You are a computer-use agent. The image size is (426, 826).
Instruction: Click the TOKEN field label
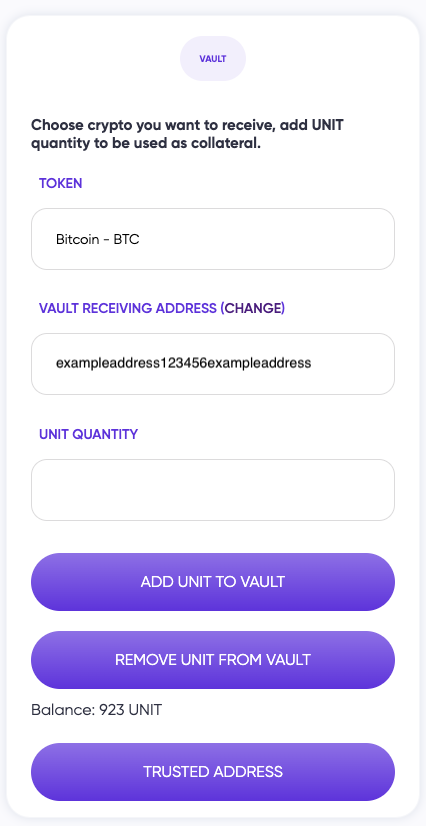click(x=61, y=183)
